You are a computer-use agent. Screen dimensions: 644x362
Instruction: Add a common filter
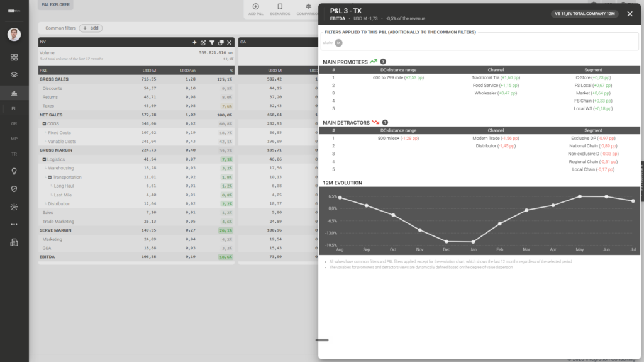(x=91, y=28)
